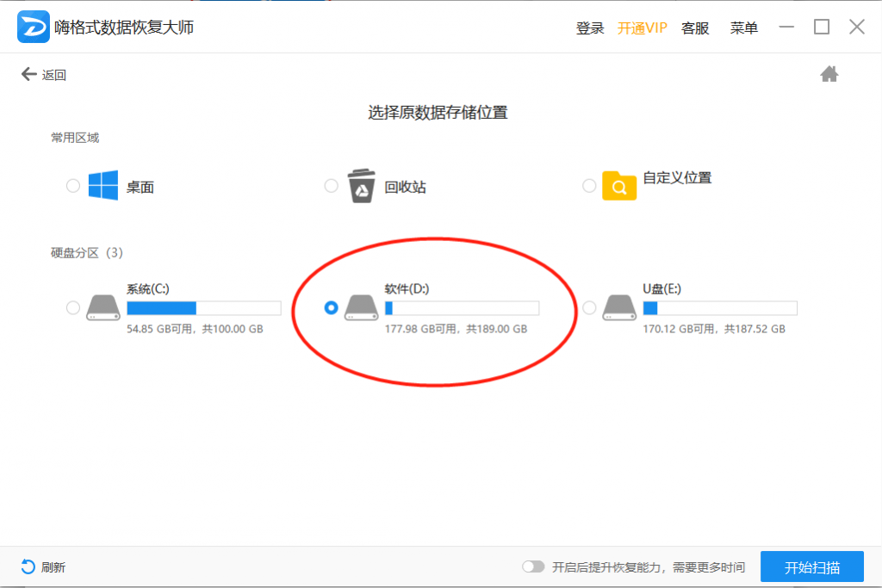The width and height of the screenshot is (882, 588).
Task: Click the 系统(C:) drive name
Action: pyautogui.click(x=148, y=289)
